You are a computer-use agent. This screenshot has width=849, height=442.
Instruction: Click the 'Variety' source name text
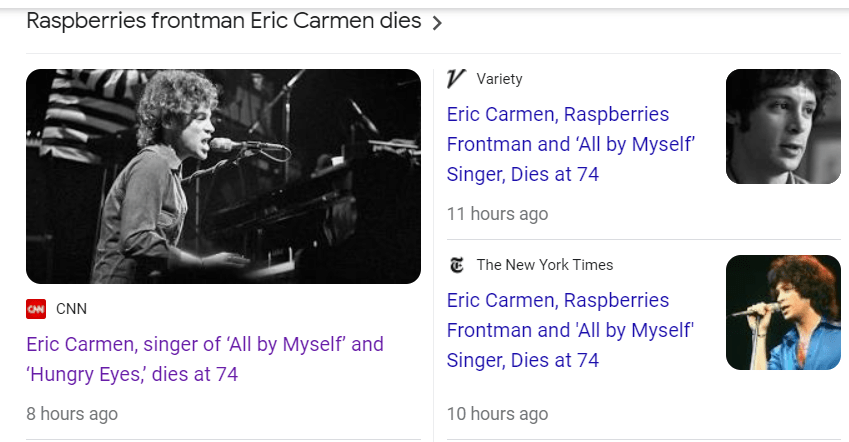coord(499,79)
